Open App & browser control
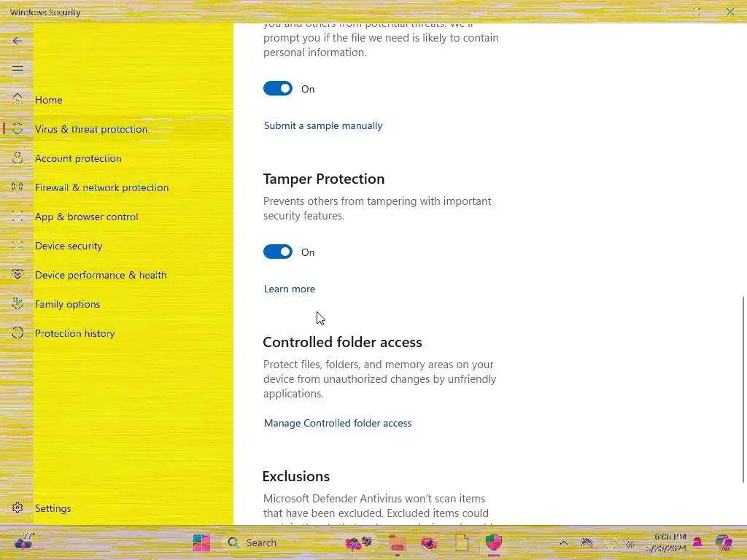This screenshot has width=747, height=560. click(86, 217)
